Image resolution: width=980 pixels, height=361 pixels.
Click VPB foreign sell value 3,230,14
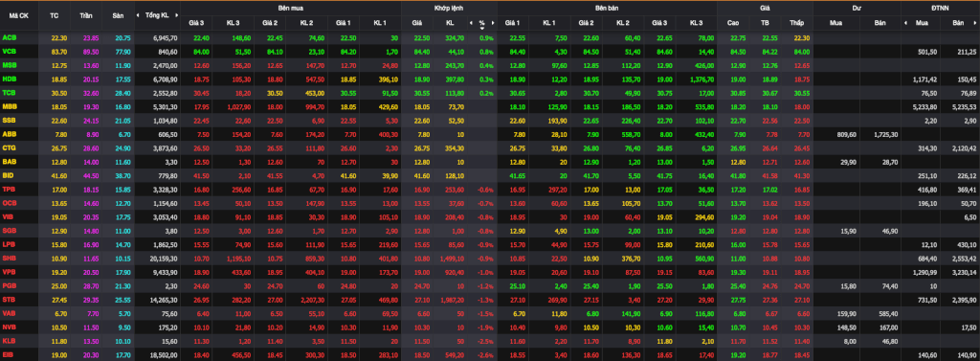click(965, 272)
